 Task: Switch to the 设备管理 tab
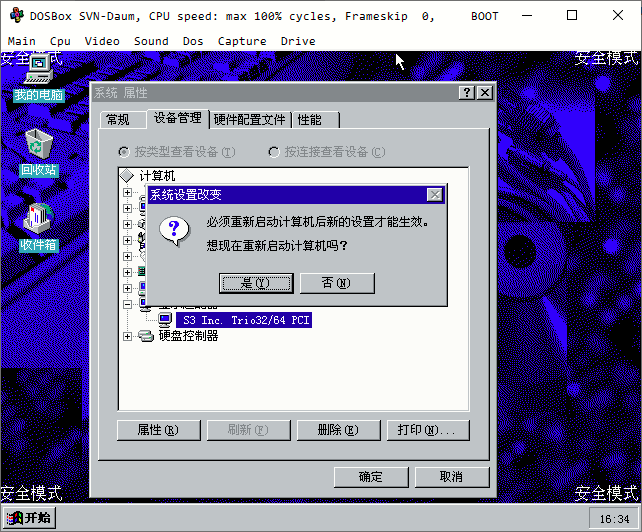(x=178, y=118)
